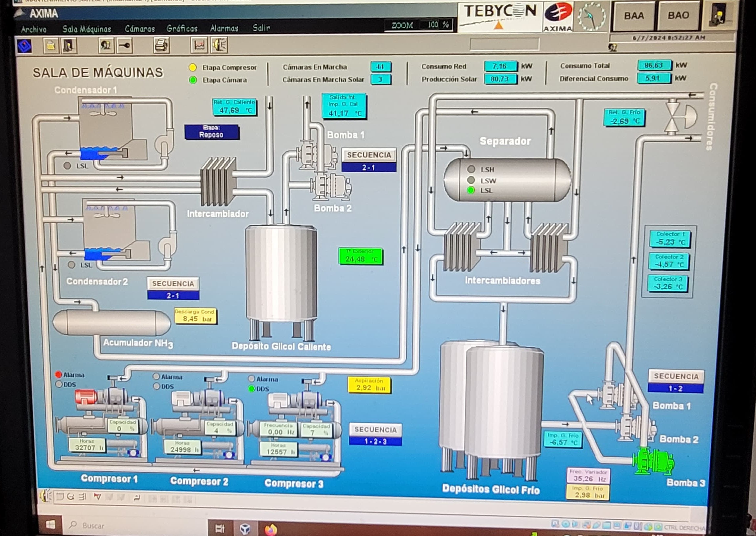Click the key access toolbar icon
The image size is (756, 536).
pyautogui.click(x=125, y=45)
